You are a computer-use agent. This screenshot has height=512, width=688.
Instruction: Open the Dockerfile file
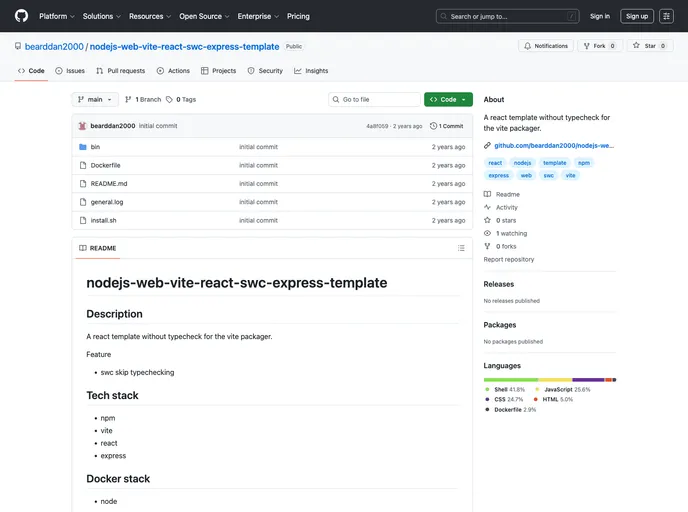(x=105, y=165)
